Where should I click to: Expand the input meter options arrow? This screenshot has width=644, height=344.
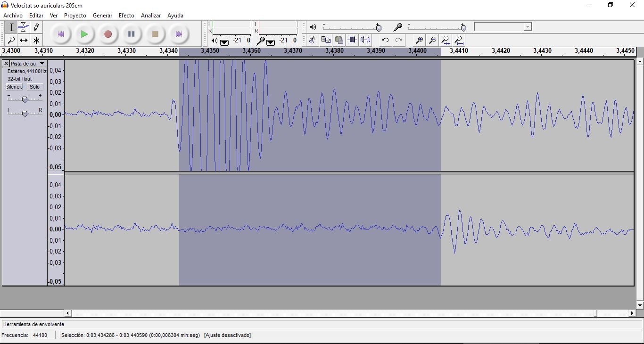tap(271, 42)
